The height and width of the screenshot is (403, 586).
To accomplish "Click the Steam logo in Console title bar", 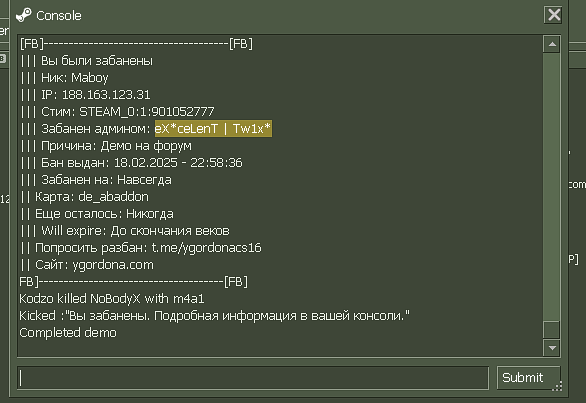I will point(24,15).
